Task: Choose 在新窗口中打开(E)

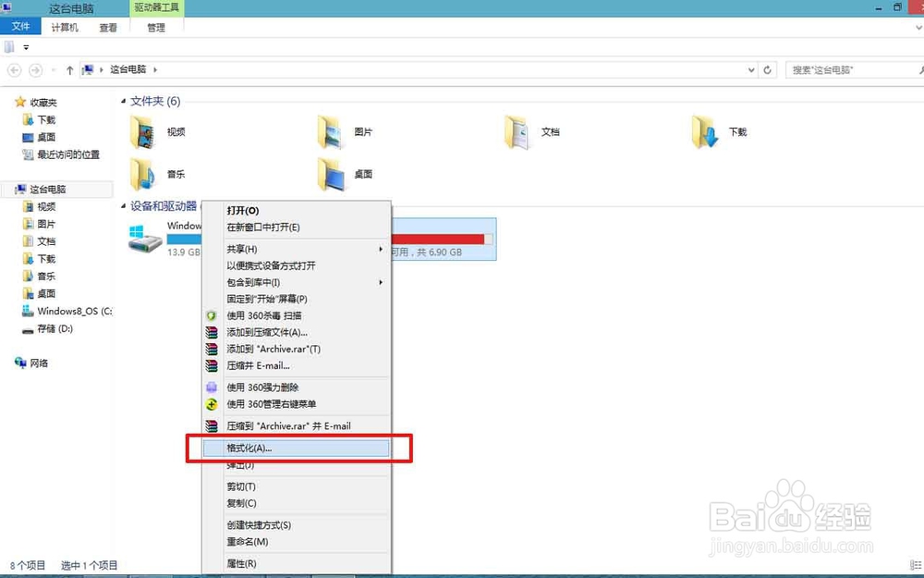Action: click(x=296, y=228)
